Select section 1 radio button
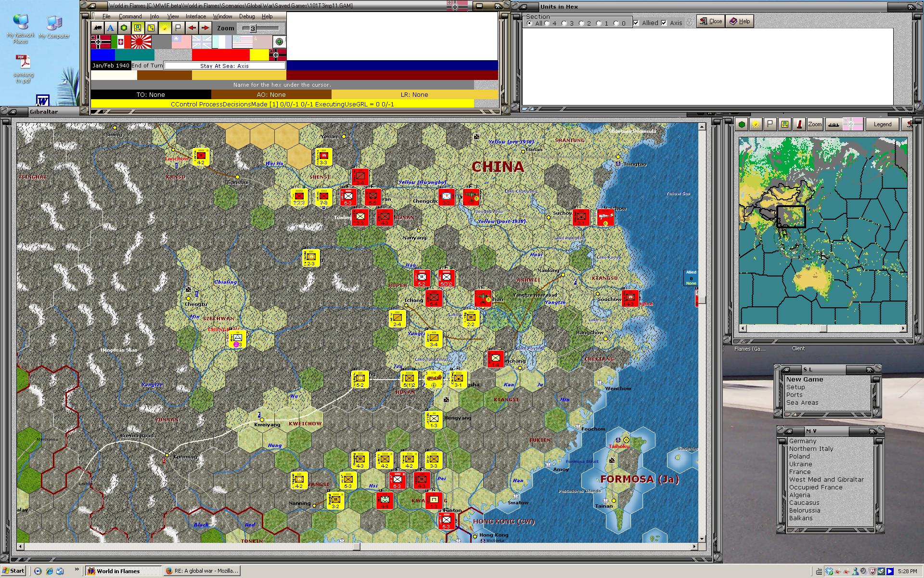Screen dimensions: 924x578 [599, 23]
